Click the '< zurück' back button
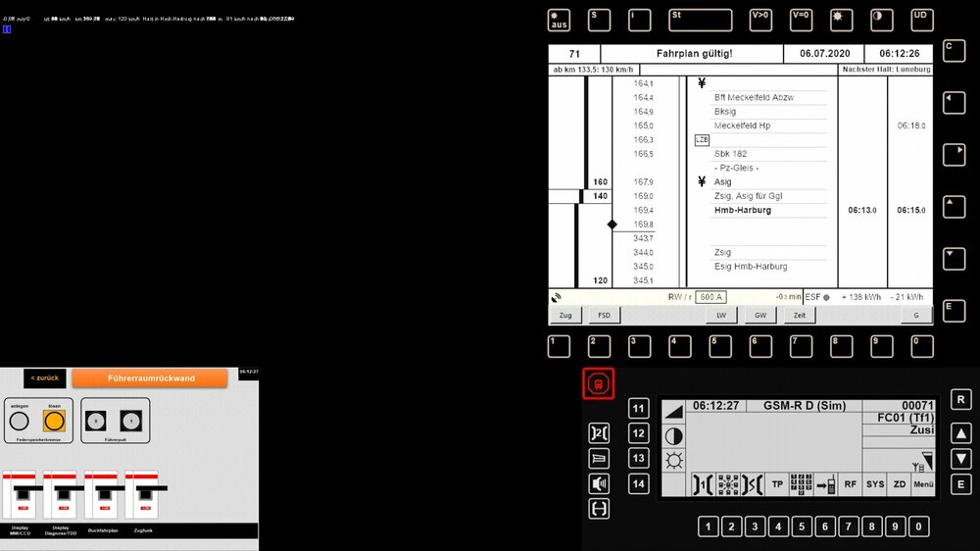The width and height of the screenshot is (980, 551). click(x=44, y=377)
